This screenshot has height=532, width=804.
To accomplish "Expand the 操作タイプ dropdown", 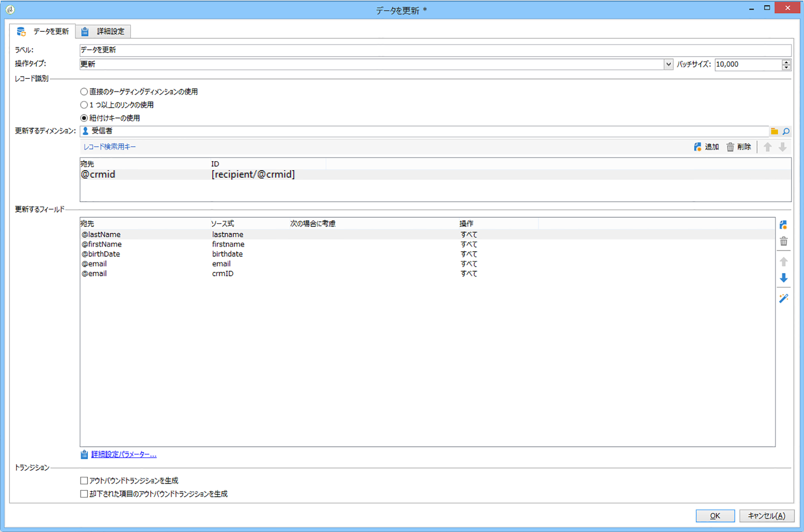I will pos(668,64).
